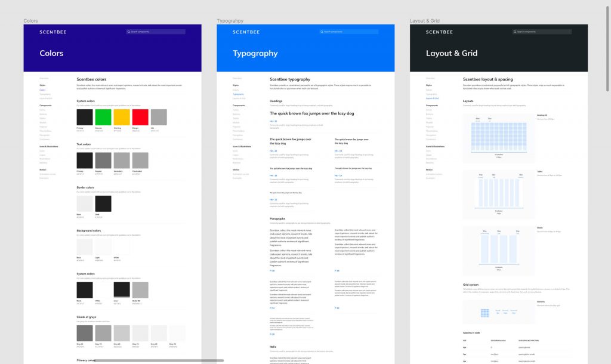Pick the Grey #1 shade swatch
This screenshot has width=611, height=364.
85,334
